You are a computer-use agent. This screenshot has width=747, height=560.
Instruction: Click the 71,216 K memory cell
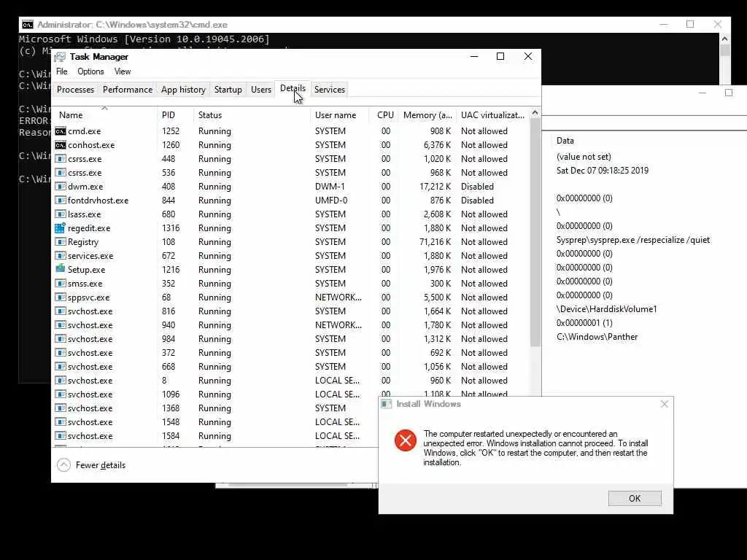(435, 242)
